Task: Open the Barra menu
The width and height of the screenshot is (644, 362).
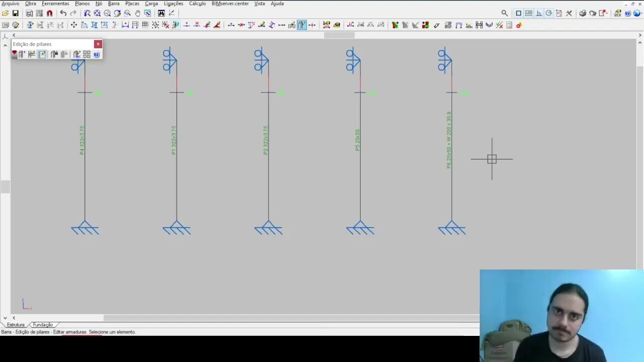Action: click(x=114, y=4)
